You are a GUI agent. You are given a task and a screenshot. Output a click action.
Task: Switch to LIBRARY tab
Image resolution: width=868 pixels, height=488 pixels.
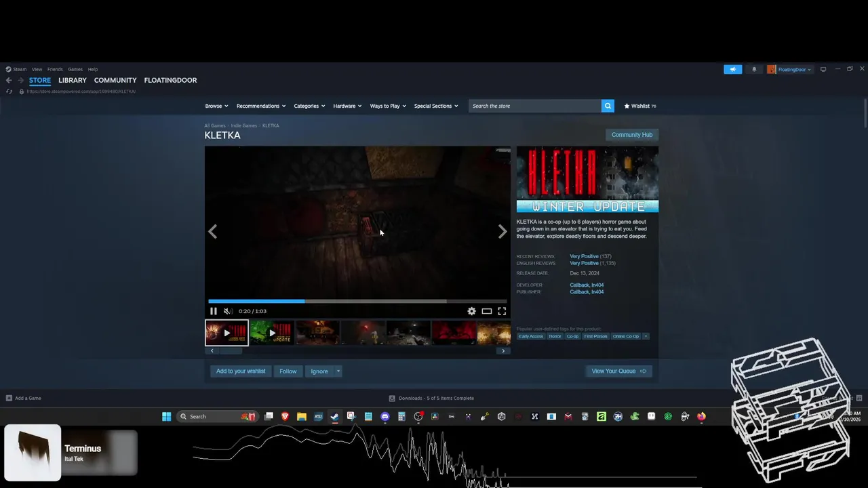(x=73, y=80)
